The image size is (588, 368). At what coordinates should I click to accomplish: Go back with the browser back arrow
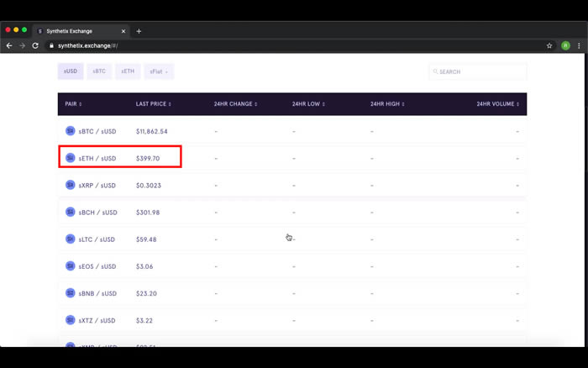[9, 45]
